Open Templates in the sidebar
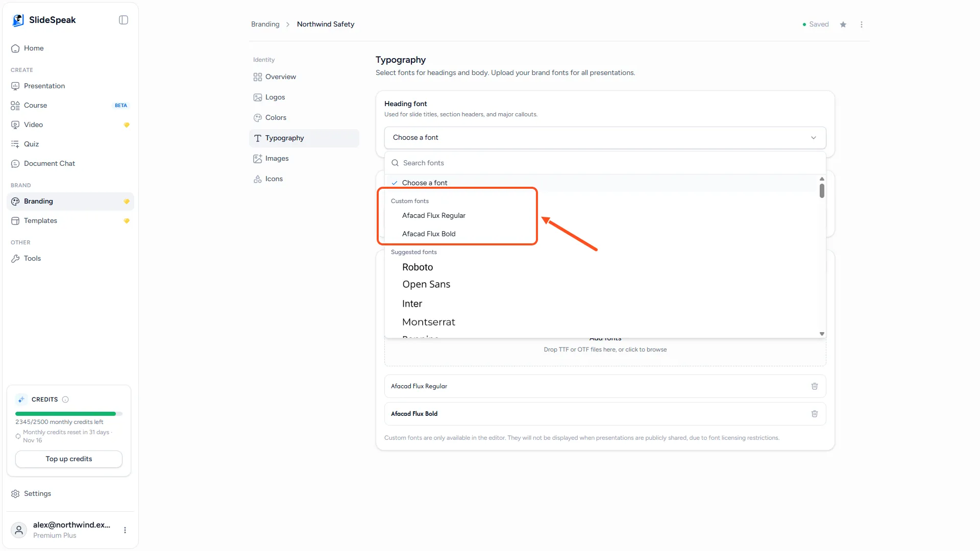The width and height of the screenshot is (980, 551). click(x=70, y=220)
